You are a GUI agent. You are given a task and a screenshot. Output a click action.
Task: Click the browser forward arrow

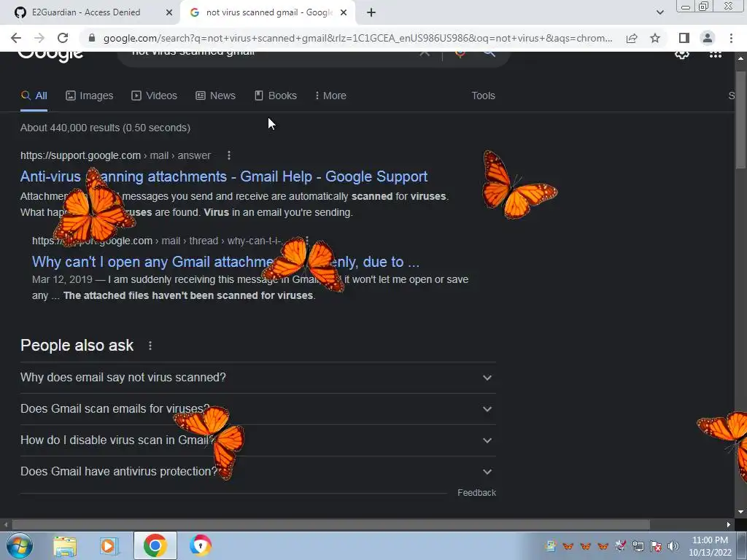39,38
